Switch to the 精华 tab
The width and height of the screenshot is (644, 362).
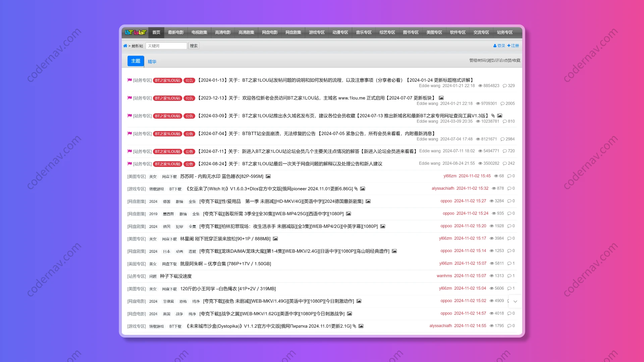(152, 62)
